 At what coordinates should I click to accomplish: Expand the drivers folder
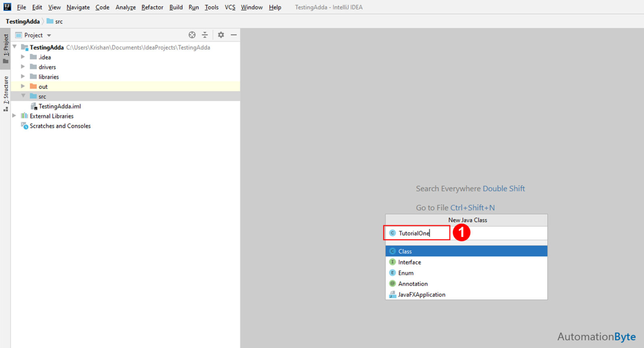(x=23, y=66)
